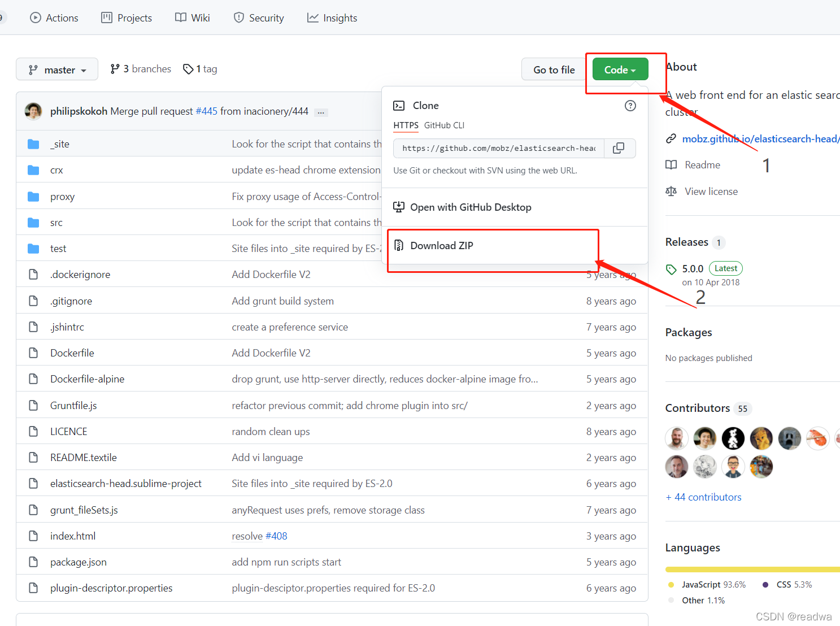Click the Readme book icon
The image size is (840, 626).
coord(671,165)
